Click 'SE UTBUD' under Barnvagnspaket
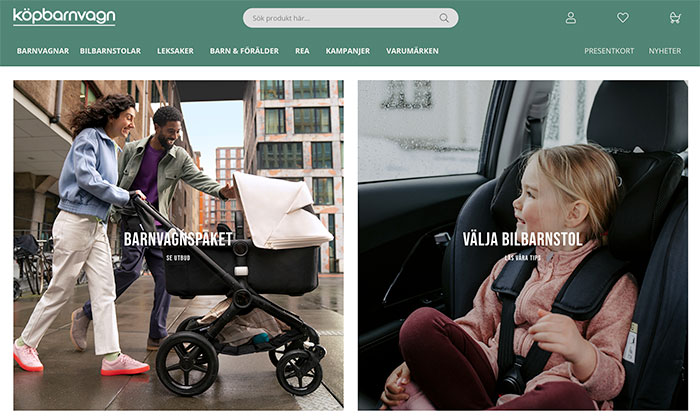The width and height of the screenshot is (700, 420). [178, 258]
